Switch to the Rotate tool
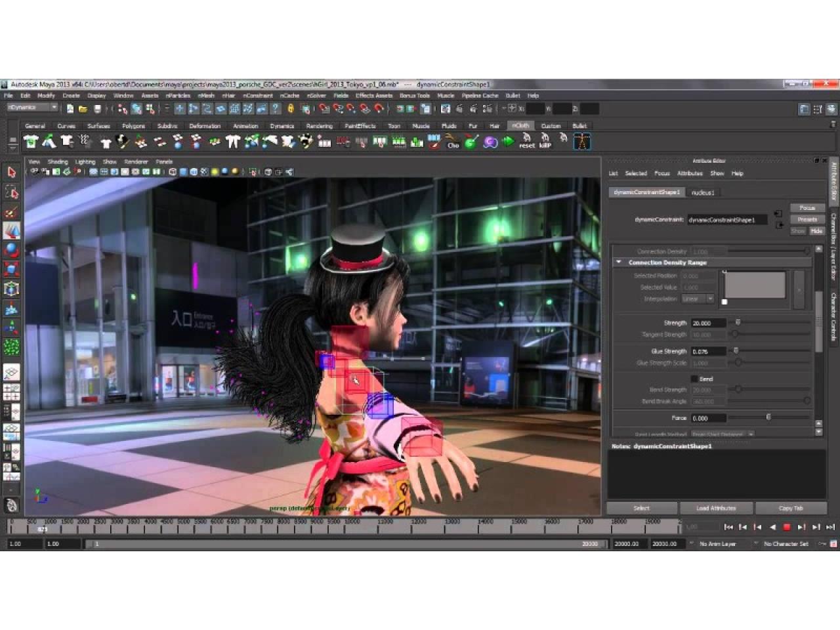 [x=11, y=250]
